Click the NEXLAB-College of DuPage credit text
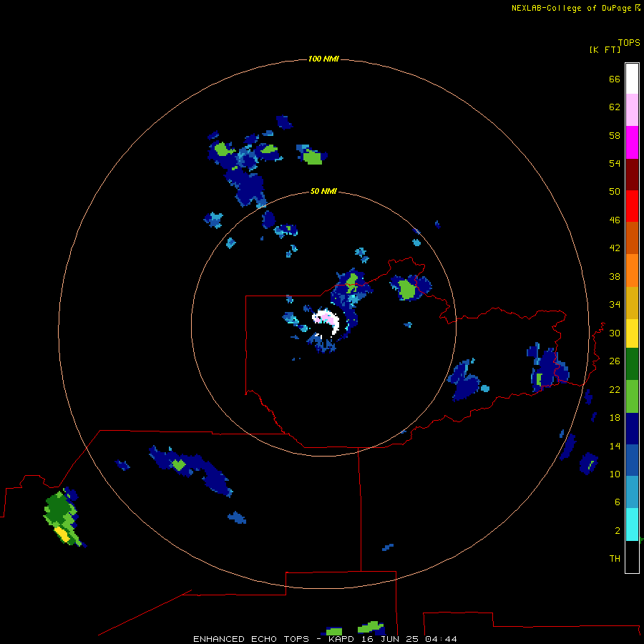This screenshot has width=644, height=644. point(571,8)
